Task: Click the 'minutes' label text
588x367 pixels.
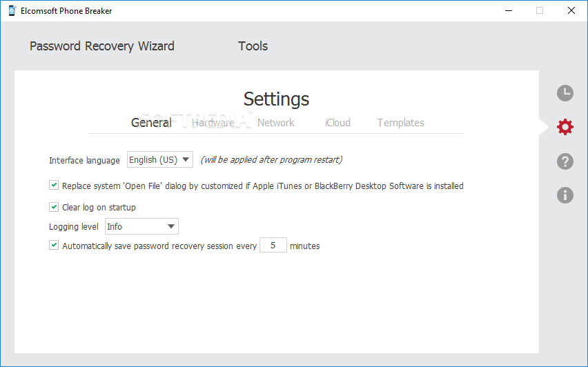Action: (x=305, y=246)
